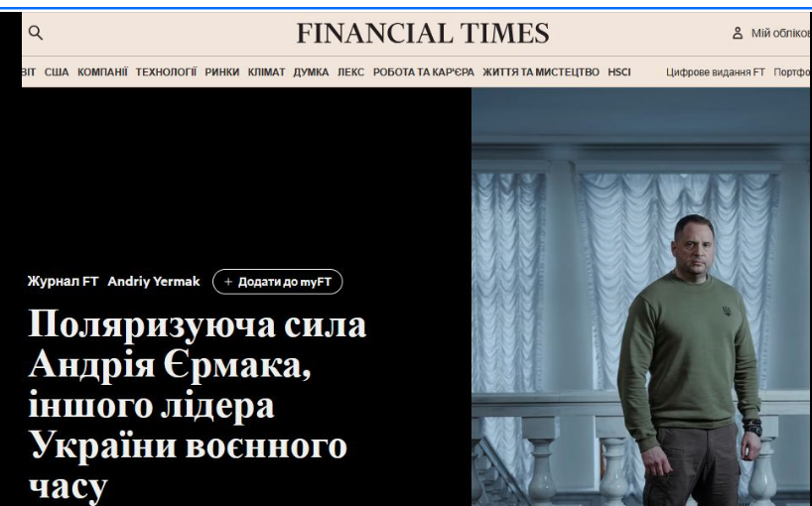Select the РИНКИ navigation item
This screenshot has width=812, height=506.
(222, 71)
